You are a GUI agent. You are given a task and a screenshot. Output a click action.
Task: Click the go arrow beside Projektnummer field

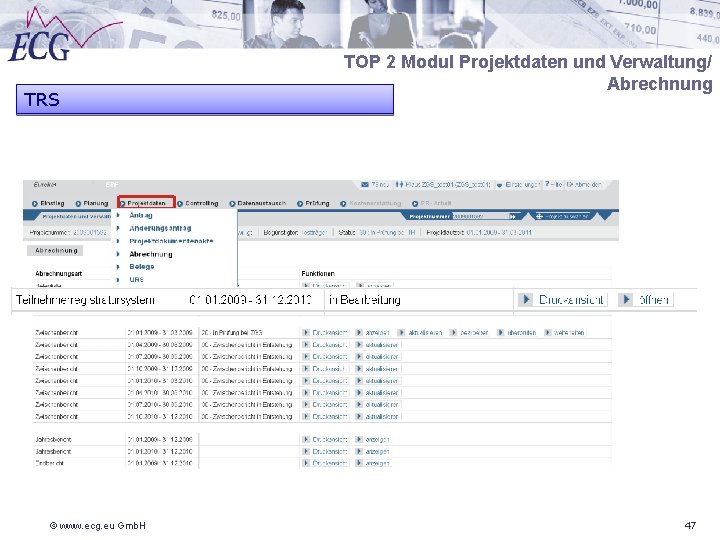(x=512, y=216)
